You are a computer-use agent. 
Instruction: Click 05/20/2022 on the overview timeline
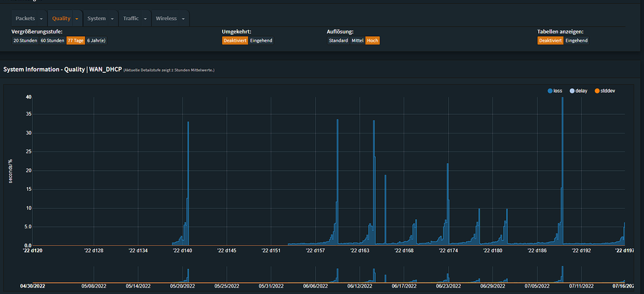(183, 286)
